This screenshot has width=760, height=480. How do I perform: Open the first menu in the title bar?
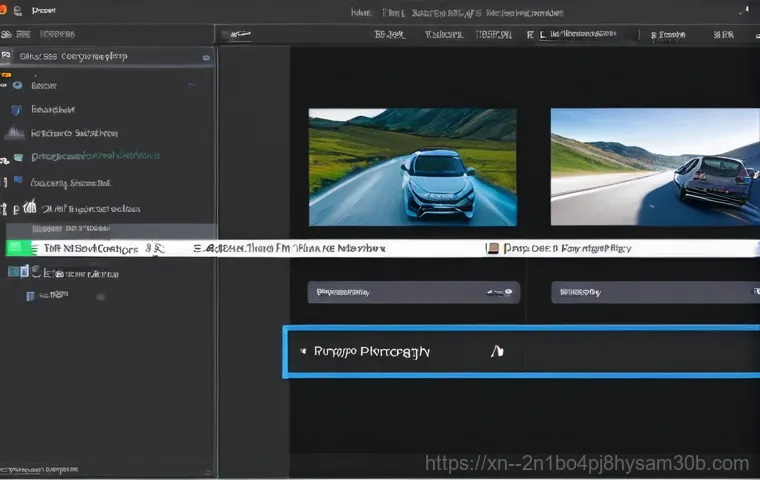point(42,11)
